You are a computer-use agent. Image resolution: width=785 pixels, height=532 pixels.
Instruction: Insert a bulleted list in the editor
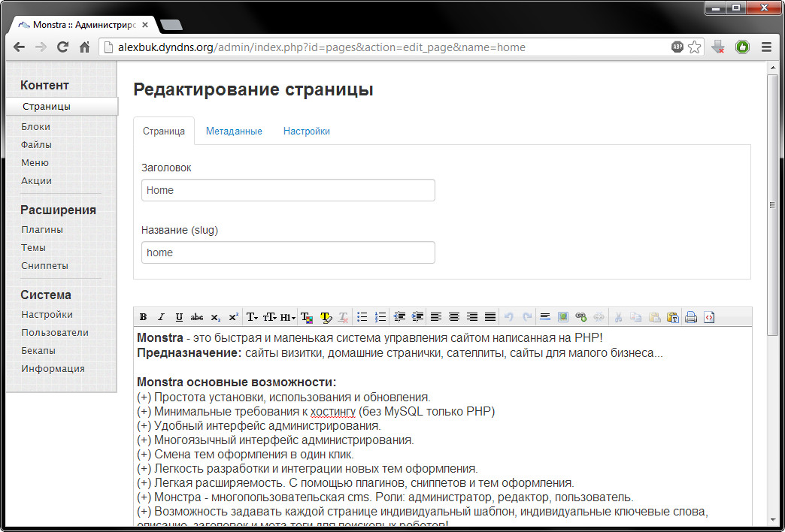tap(362, 317)
